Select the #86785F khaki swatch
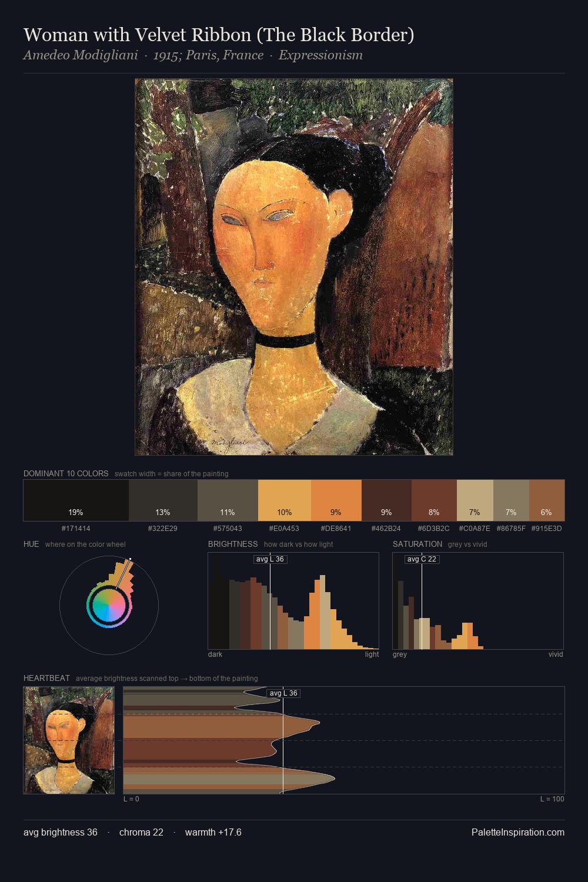 511,500
